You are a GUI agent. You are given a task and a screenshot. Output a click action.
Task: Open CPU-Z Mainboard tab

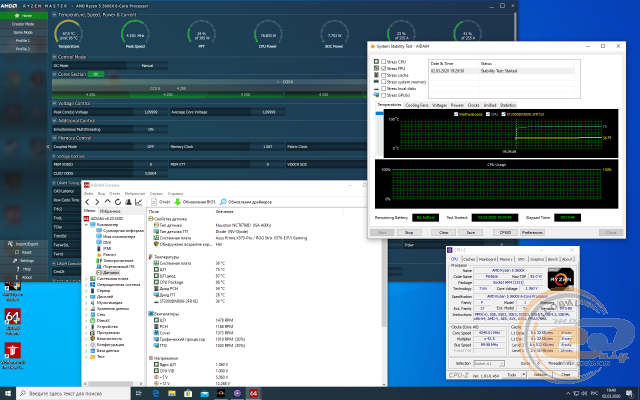(487, 259)
